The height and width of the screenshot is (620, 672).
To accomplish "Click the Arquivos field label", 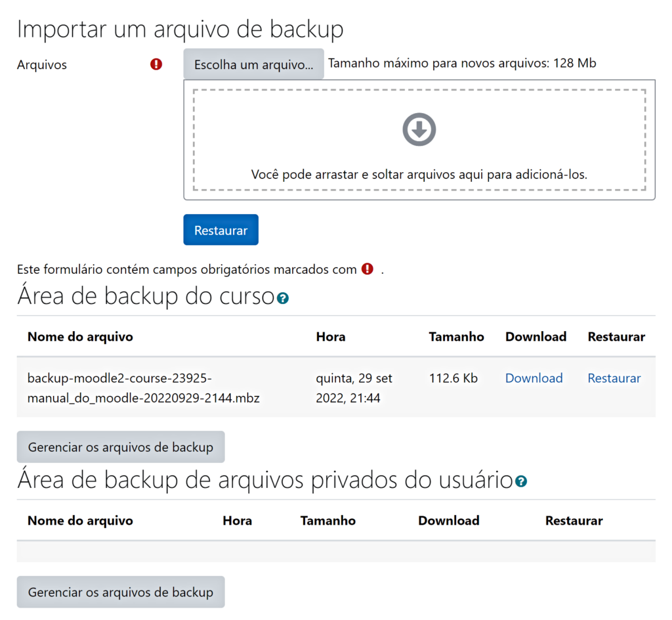I will [42, 65].
